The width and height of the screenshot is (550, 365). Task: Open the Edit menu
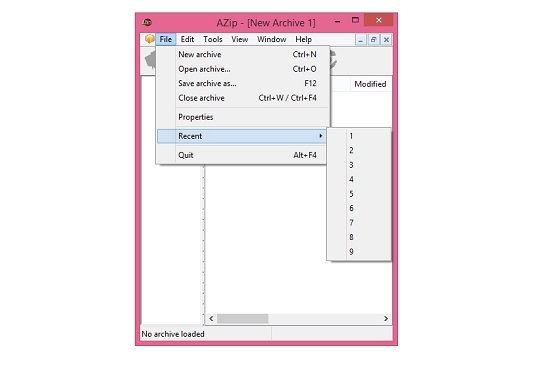click(x=187, y=39)
